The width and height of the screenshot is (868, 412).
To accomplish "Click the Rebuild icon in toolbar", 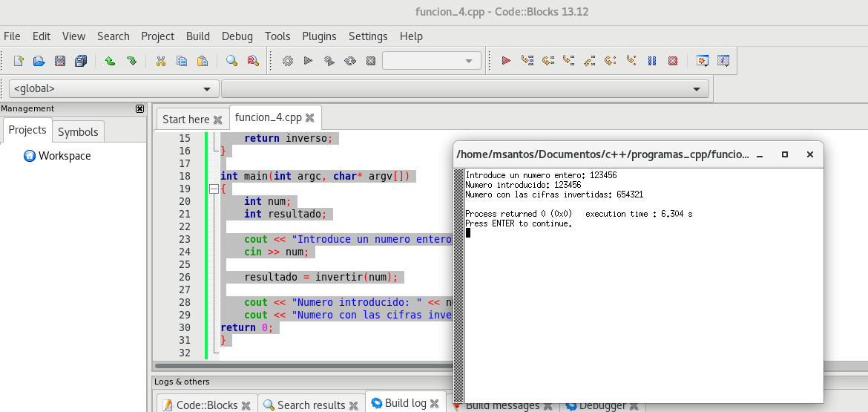I will [x=350, y=61].
